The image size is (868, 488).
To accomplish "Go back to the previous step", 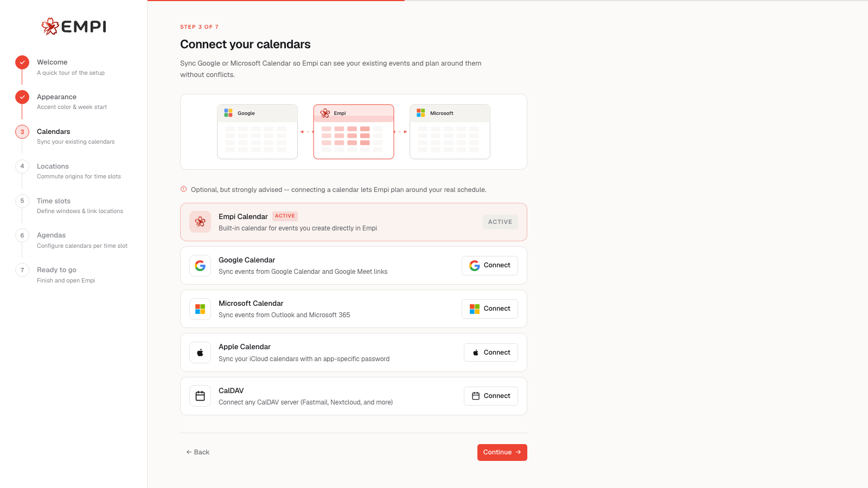I will (x=197, y=452).
